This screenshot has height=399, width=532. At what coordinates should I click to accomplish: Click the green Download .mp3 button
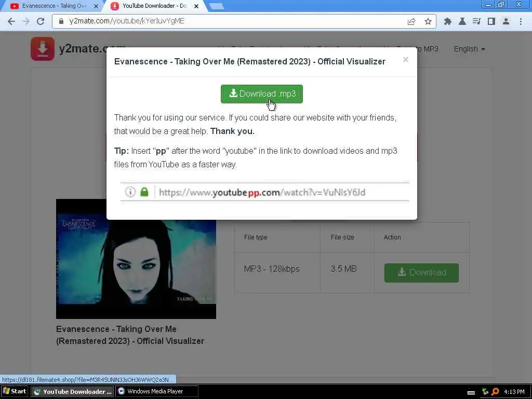[262, 94]
